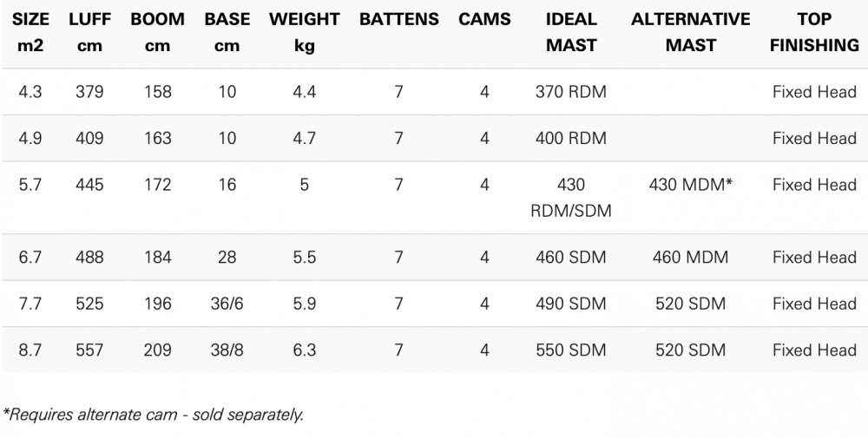Click the BATTENS column header
Viewport: 868px width, 438px height.
(398, 19)
